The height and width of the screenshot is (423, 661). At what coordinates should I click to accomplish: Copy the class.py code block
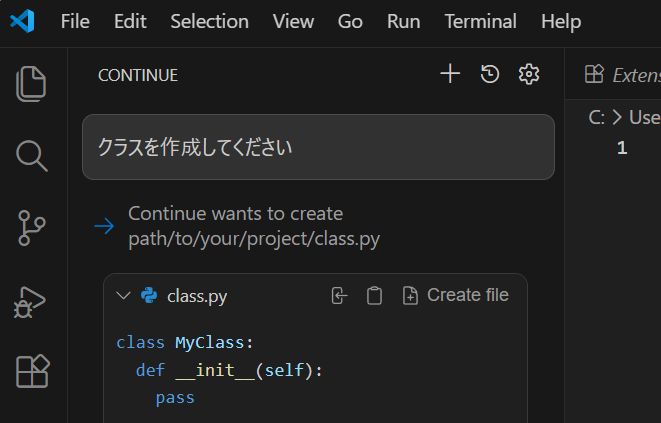point(374,295)
